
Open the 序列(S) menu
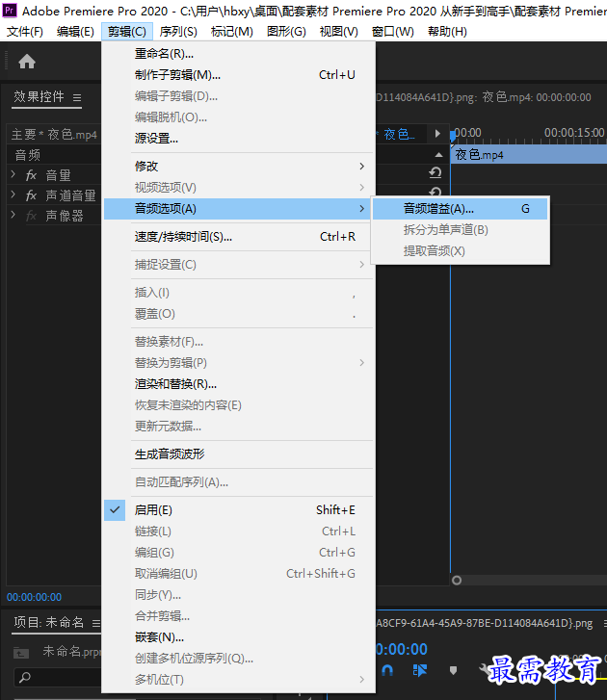pos(178,32)
